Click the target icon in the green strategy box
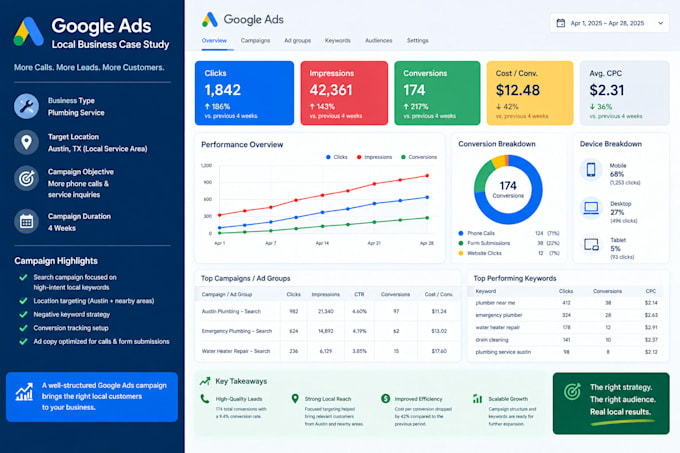Screen dimensions: 680x453 click(x=572, y=392)
